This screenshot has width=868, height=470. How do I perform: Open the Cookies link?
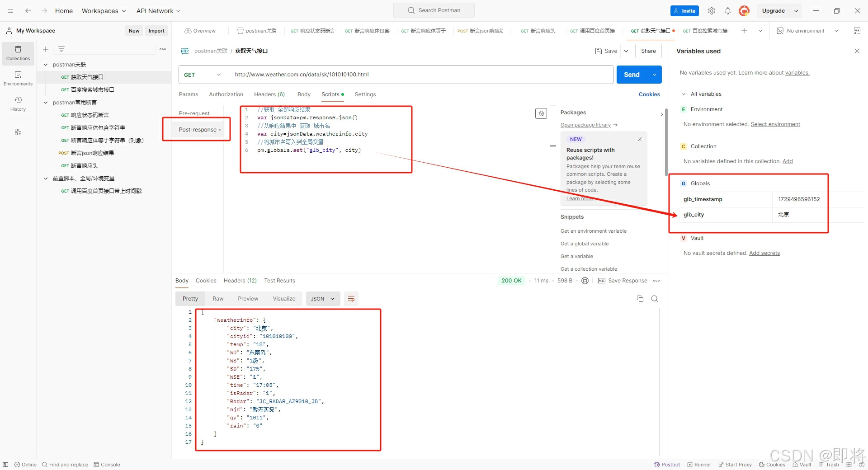649,94
